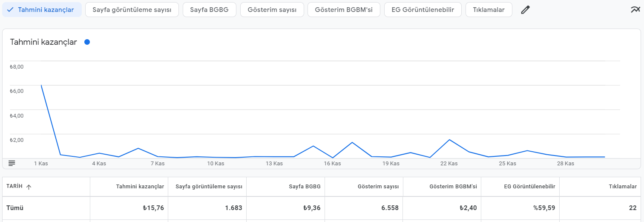The image size is (644, 222).
Task: Click the 4 Kas axis label
Action: tap(99, 164)
